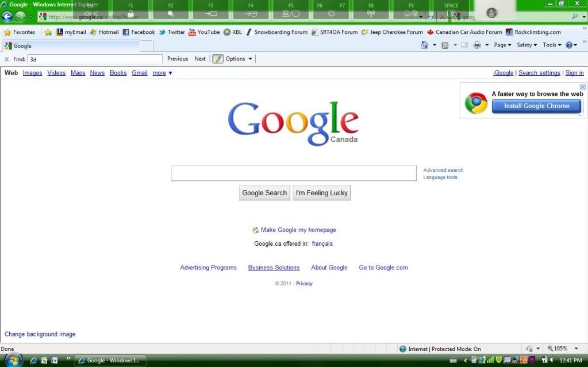The height and width of the screenshot is (367, 588).
Task: Open the Facebook favorites bar shortcut
Action: pyautogui.click(x=139, y=32)
